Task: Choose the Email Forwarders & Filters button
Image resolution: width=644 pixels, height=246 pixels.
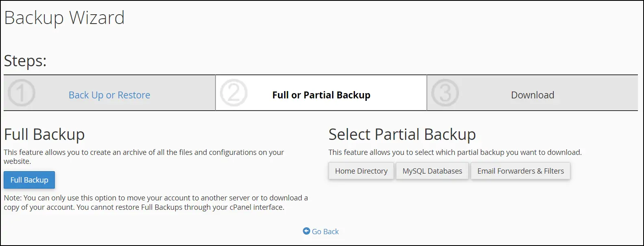Action: point(520,171)
